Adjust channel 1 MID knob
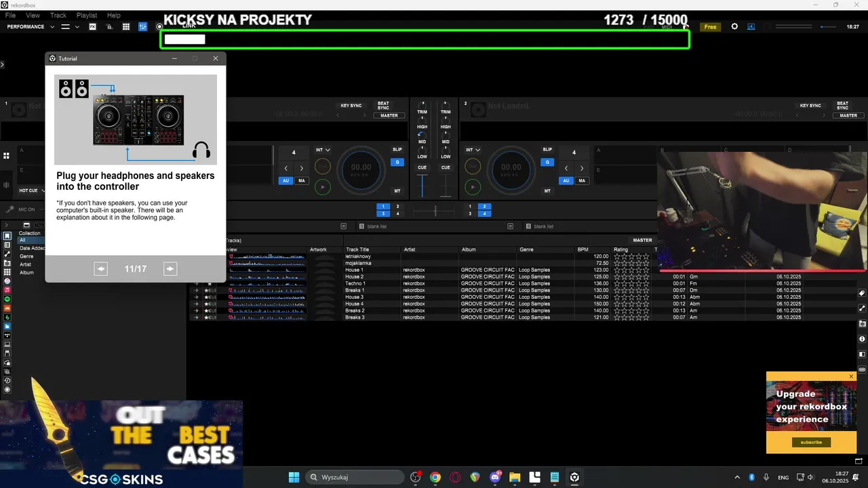 click(422, 135)
